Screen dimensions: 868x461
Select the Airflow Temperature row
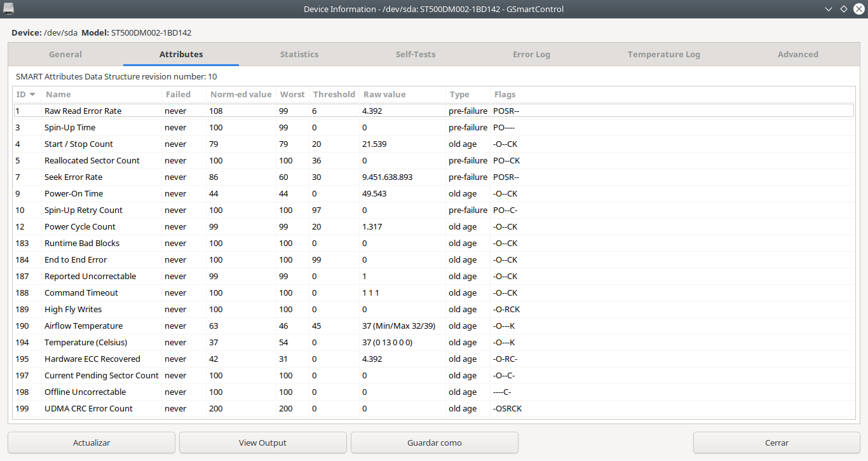[434, 326]
